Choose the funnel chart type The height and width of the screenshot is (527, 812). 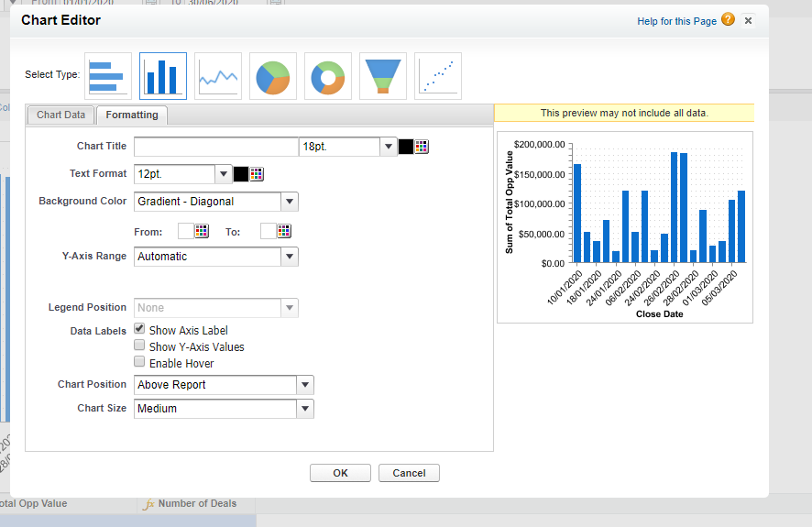383,76
